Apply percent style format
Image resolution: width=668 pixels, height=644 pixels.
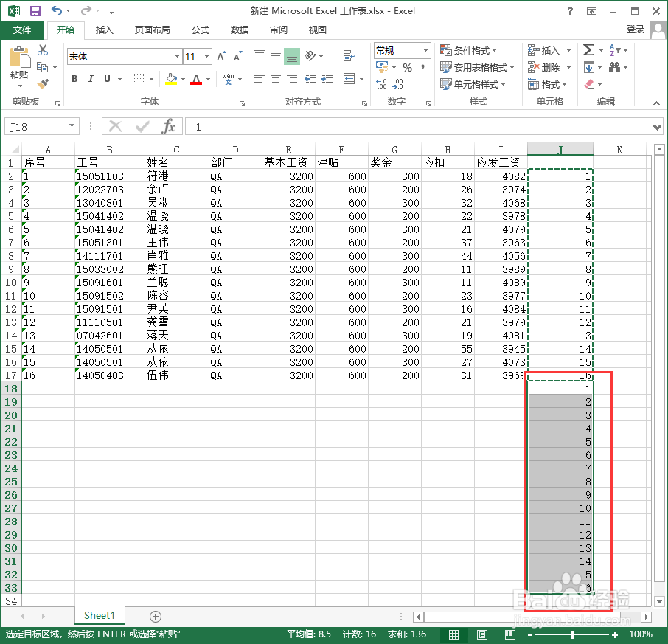(x=407, y=68)
